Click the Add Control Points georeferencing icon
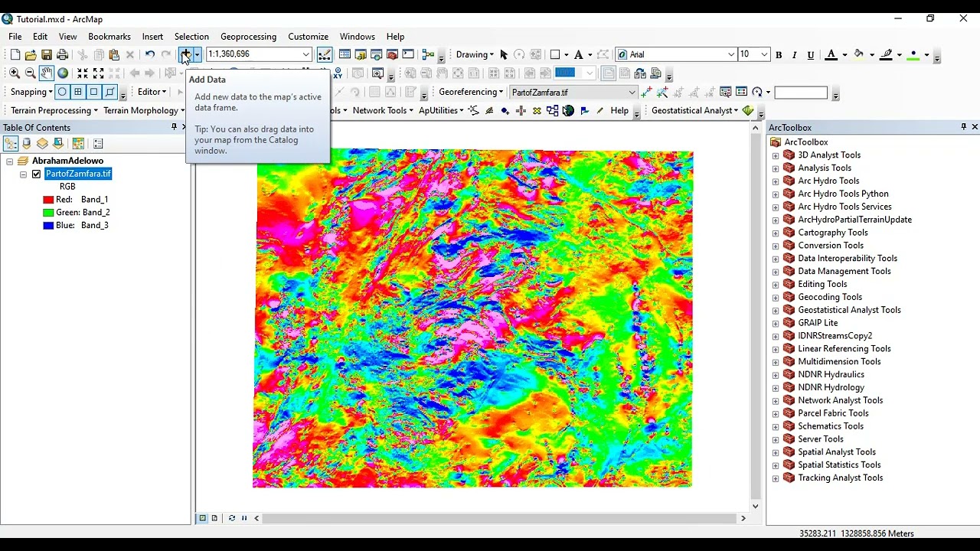The image size is (980, 551). 647,93
